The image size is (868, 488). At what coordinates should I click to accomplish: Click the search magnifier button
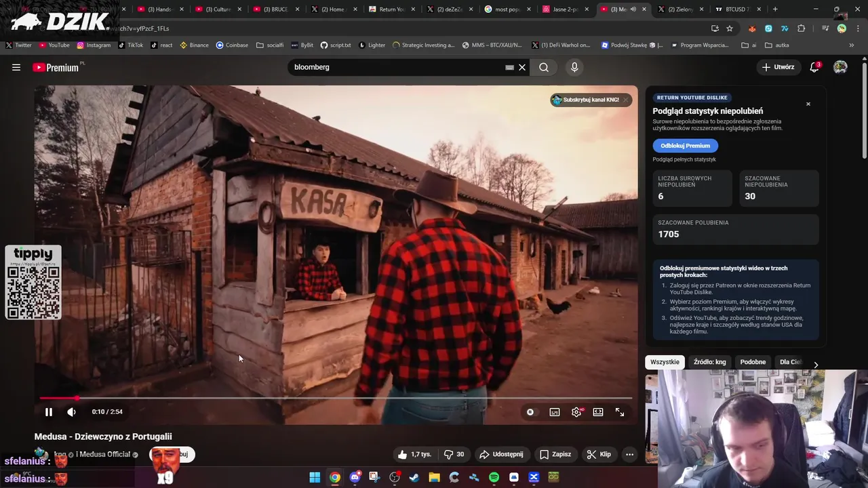pos(544,67)
